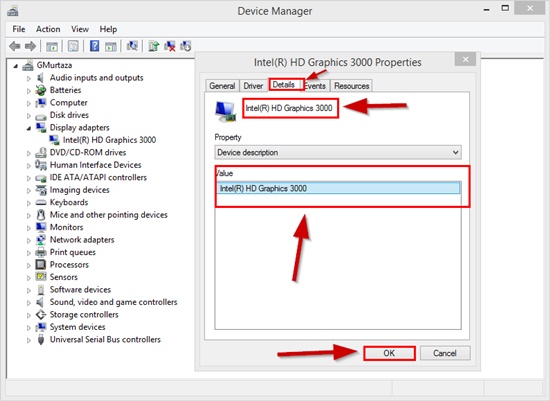Click the Forward arrow toolbar icon
The image size is (550, 401).
[31, 46]
